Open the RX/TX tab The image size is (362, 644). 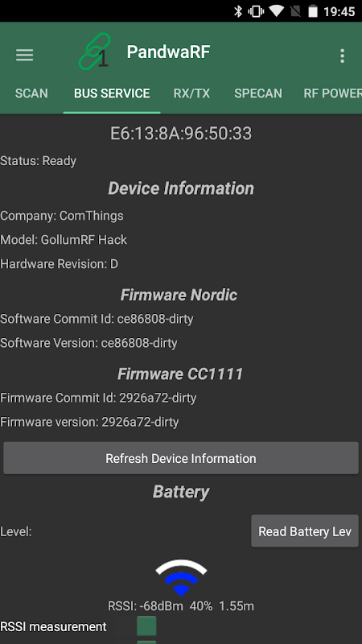[191, 93]
